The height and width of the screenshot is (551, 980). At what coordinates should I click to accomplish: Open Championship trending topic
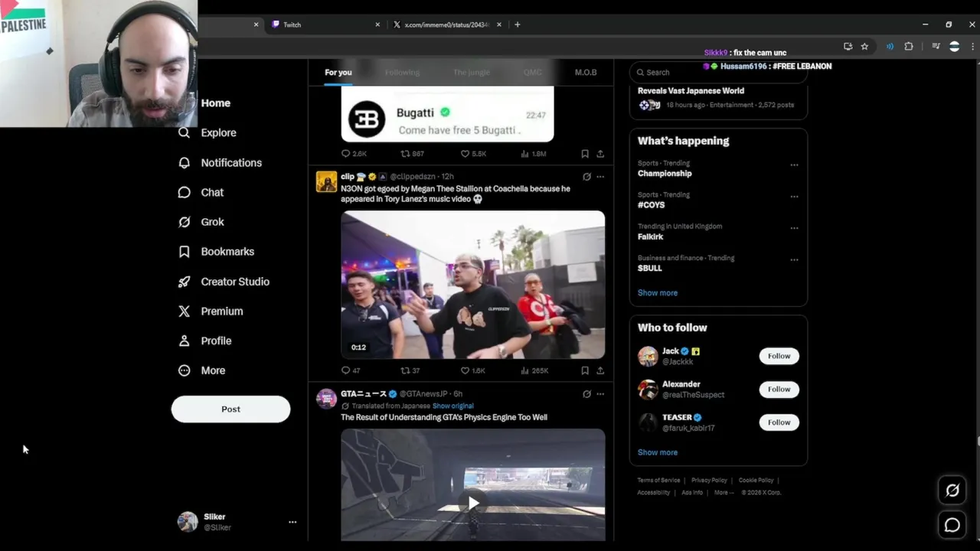[665, 174]
